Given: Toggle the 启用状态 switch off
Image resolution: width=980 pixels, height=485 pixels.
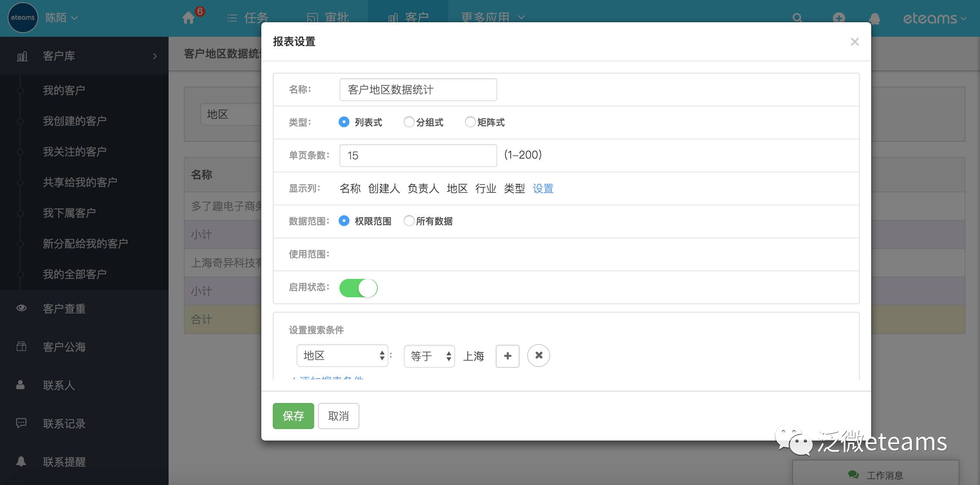Looking at the screenshot, I should coord(358,288).
